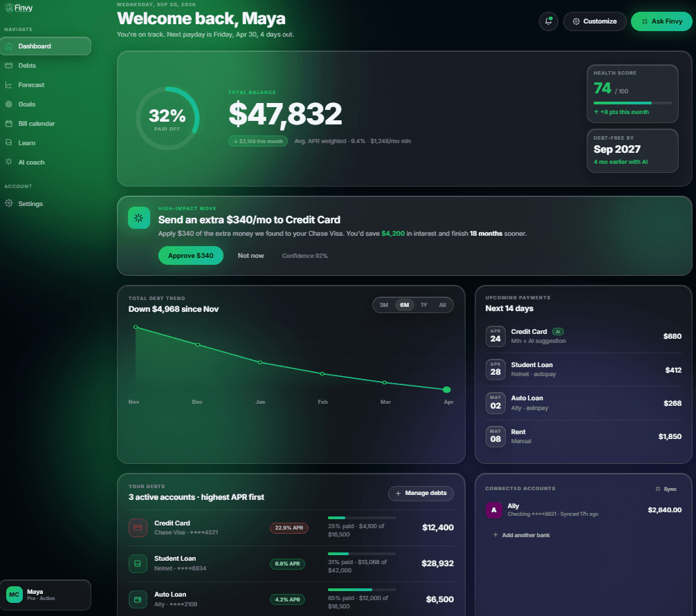Switch debt trend to 1Y range

click(424, 305)
